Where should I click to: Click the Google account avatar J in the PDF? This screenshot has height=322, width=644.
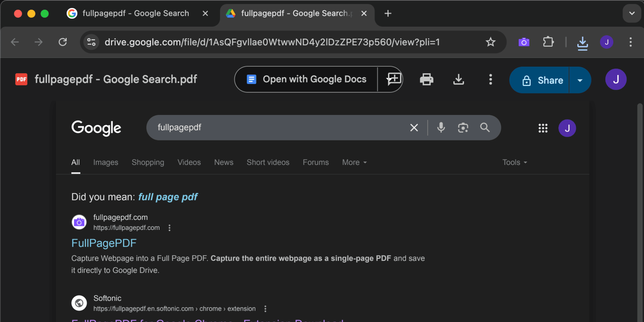coord(567,128)
